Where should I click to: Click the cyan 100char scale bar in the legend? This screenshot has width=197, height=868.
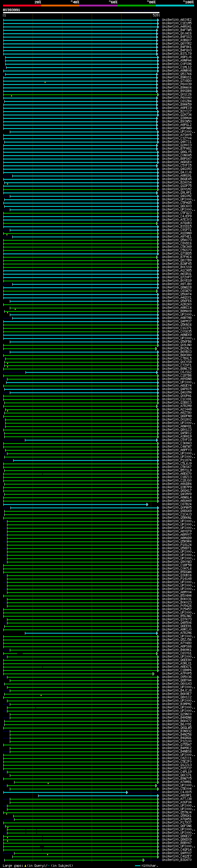coord(137,866)
